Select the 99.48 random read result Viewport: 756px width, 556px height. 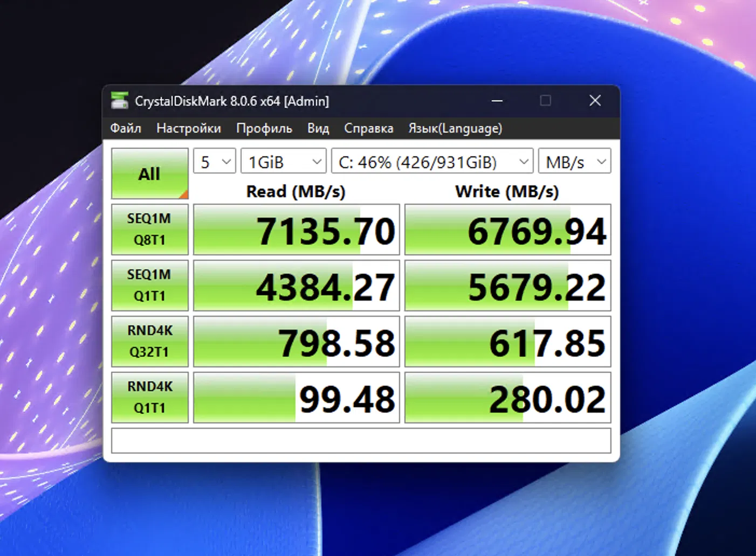tap(297, 398)
